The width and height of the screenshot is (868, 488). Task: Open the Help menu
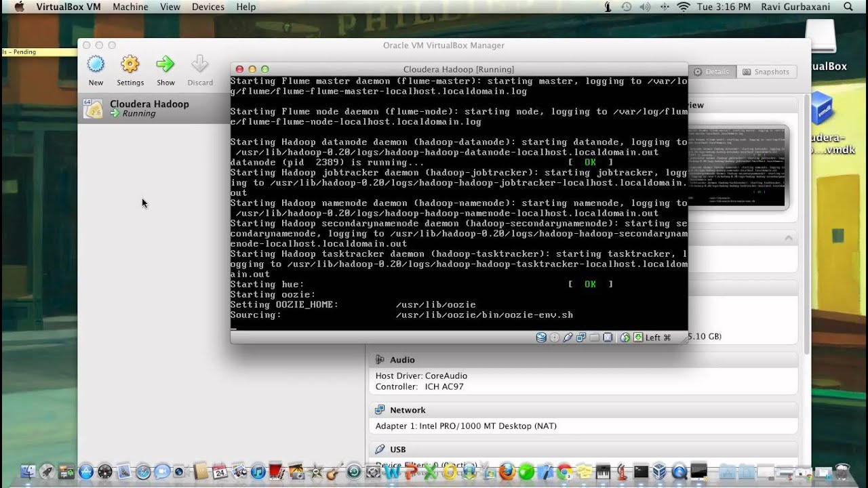[x=246, y=7]
